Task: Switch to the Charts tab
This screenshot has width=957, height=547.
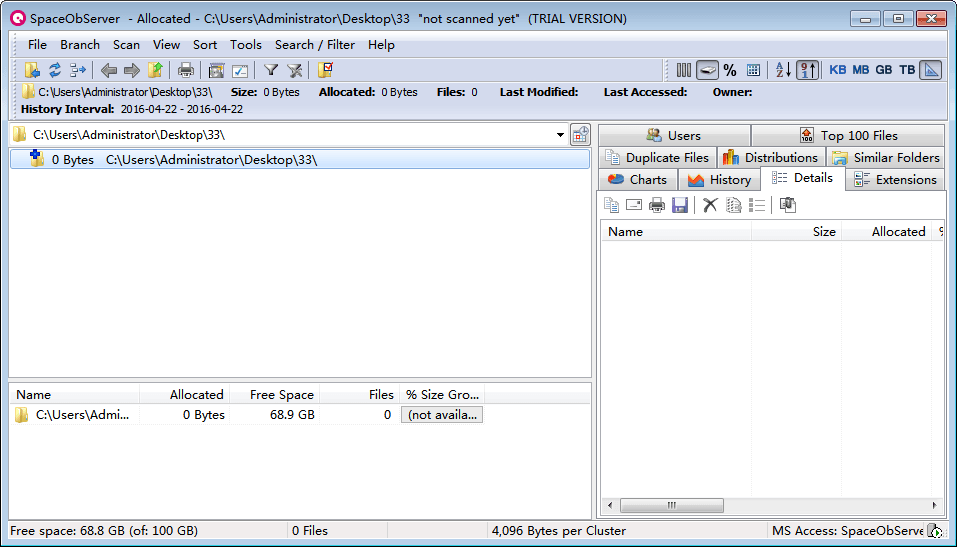Action: tap(638, 179)
